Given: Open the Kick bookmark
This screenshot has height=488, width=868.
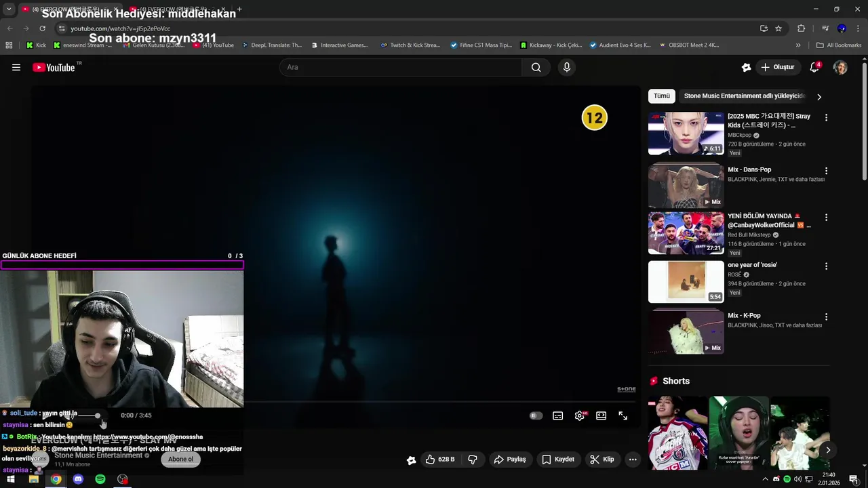Looking at the screenshot, I should tap(36, 45).
